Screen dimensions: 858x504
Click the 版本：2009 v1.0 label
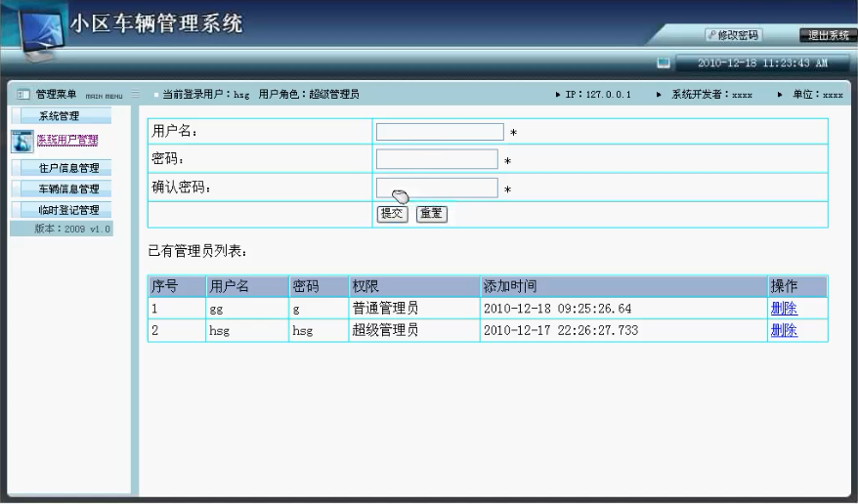tap(72, 229)
